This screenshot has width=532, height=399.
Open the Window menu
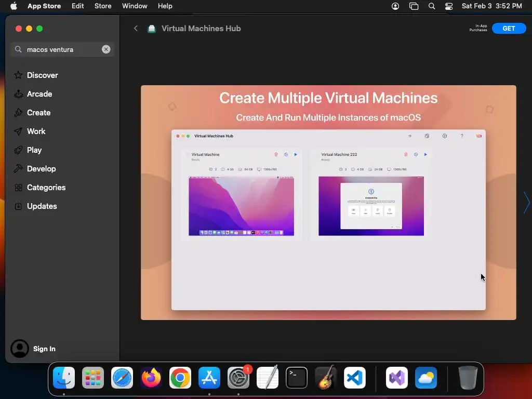135,6
